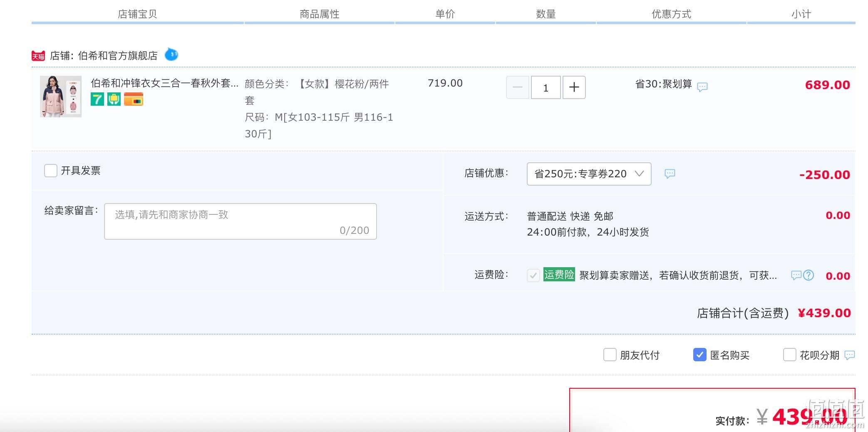Click the 优惠方式 column header
The width and height of the screenshot is (868, 432).
click(x=672, y=14)
